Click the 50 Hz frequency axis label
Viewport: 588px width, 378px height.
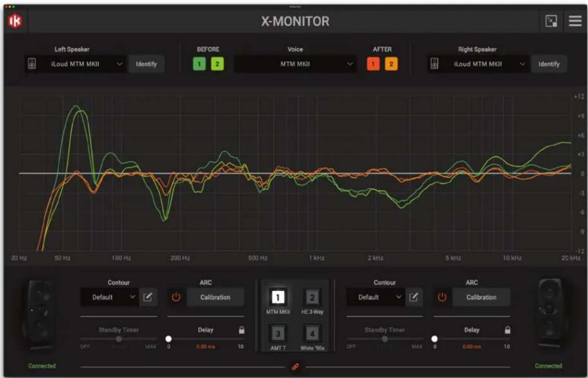63,258
